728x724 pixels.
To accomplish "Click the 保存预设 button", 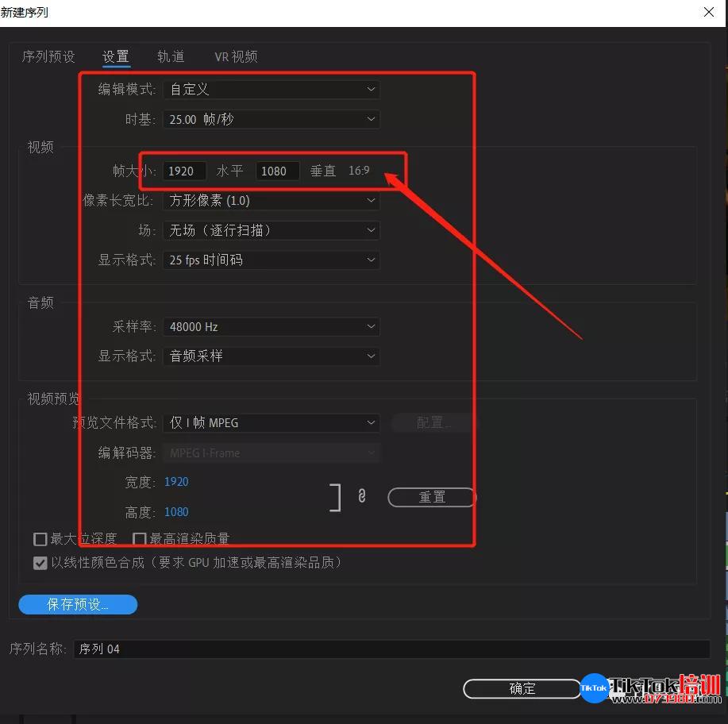I will 78,604.
